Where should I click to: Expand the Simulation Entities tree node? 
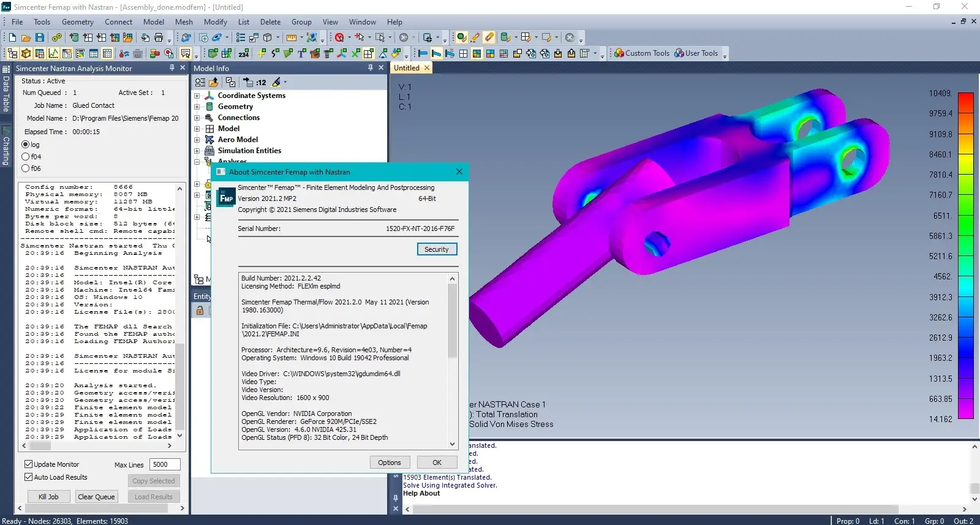coord(197,151)
